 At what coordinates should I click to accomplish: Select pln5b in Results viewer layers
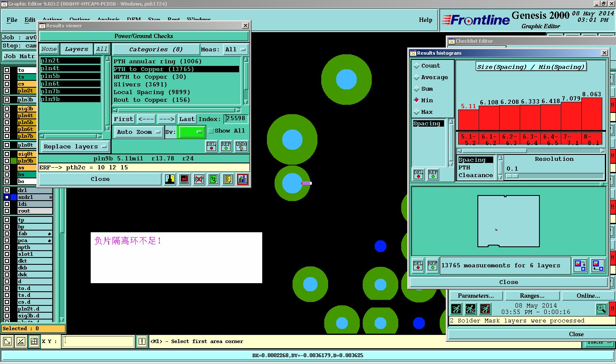click(x=71, y=76)
